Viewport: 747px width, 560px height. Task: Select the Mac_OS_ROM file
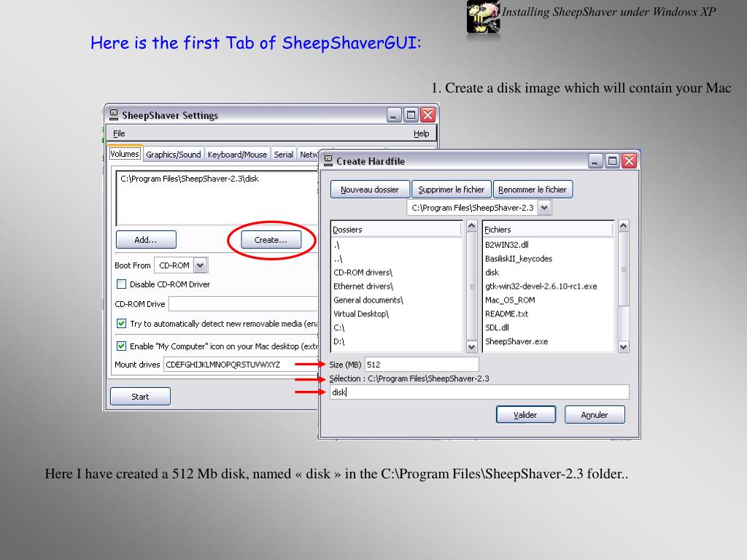pyautogui.click(x=510, y=300)
